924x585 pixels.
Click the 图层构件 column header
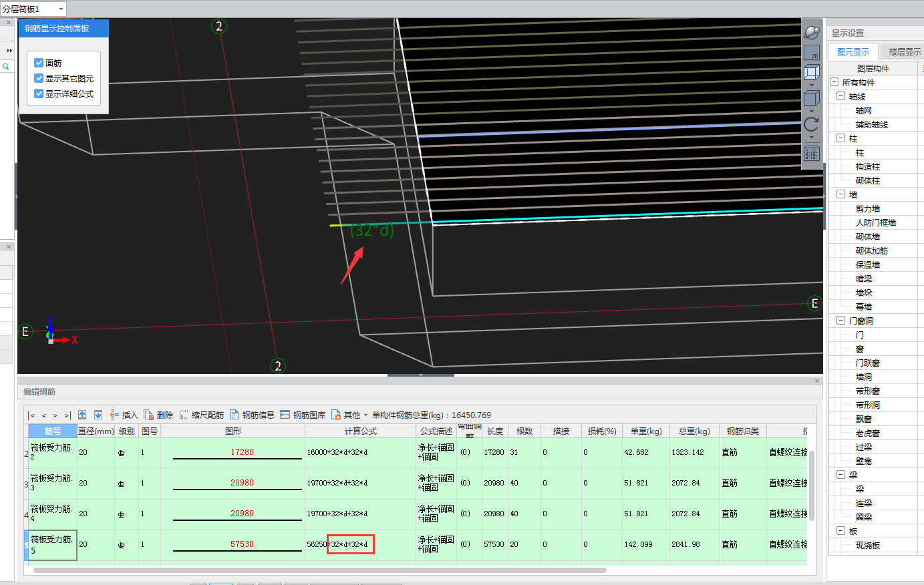tap(873, 68)
